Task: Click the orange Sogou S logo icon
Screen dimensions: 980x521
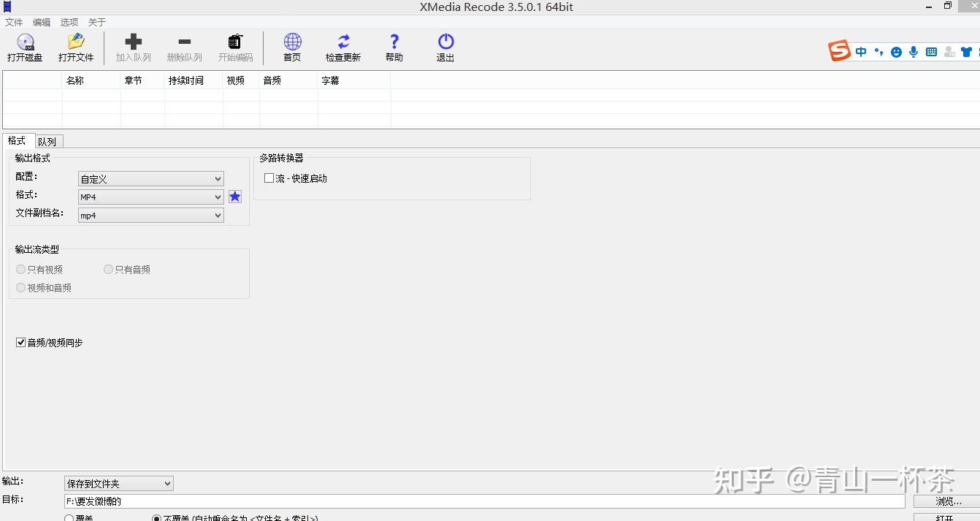Action: [840, 51]
